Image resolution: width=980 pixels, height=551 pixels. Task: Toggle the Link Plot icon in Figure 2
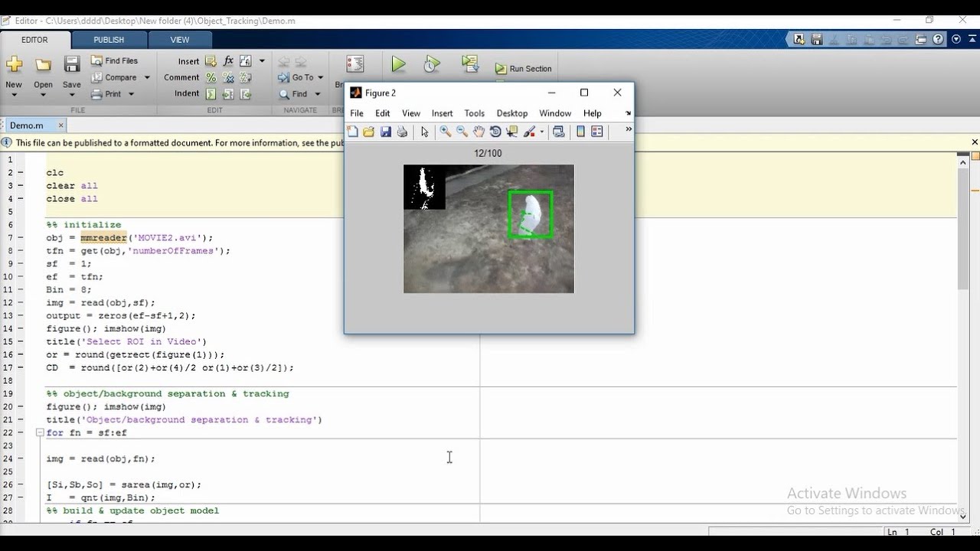coord(559,132)
